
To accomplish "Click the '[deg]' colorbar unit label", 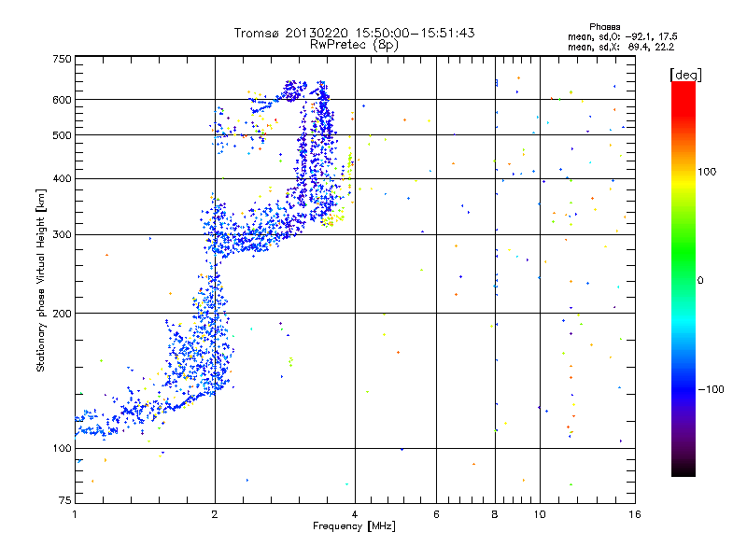I will coord(685,75).
